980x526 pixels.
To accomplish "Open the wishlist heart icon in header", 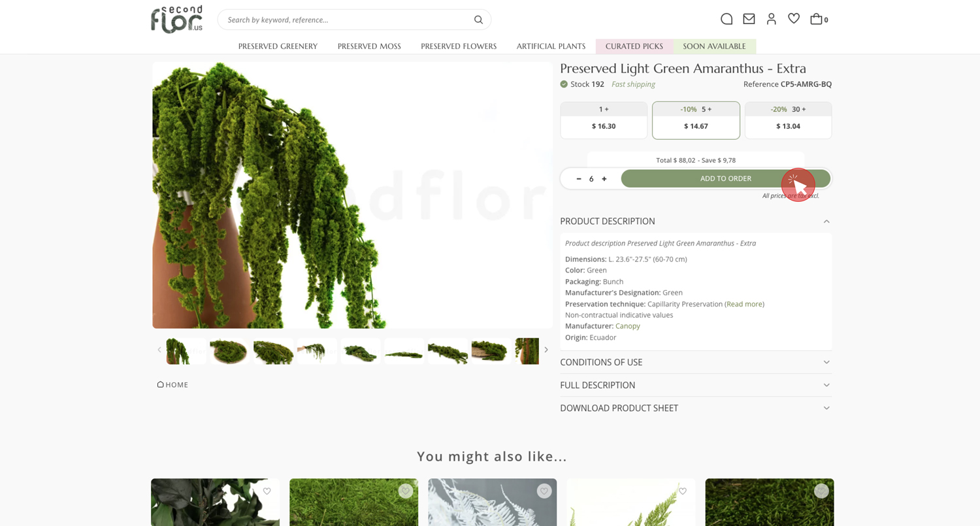I will point(794,19).
